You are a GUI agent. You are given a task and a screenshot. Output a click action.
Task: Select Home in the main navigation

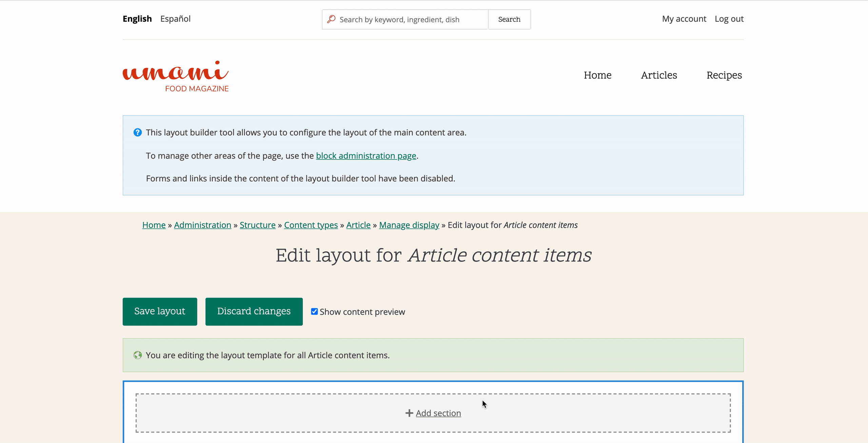[597, 75]
